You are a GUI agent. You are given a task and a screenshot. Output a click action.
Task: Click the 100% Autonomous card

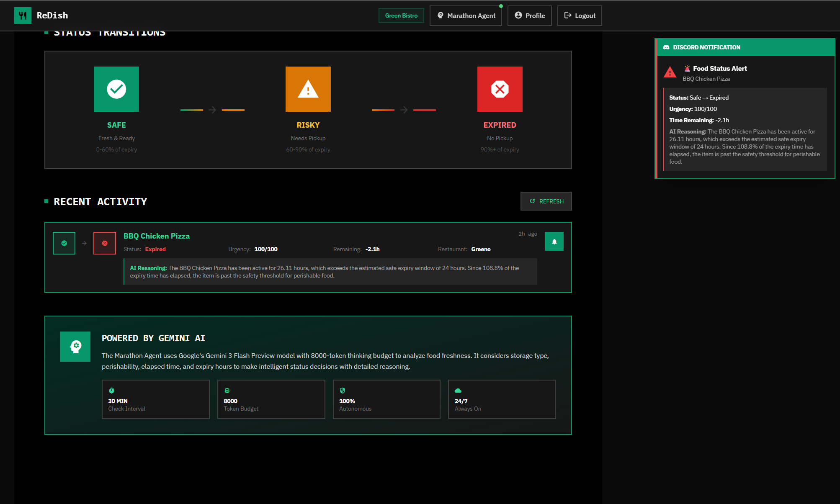[x=386, y=399]
